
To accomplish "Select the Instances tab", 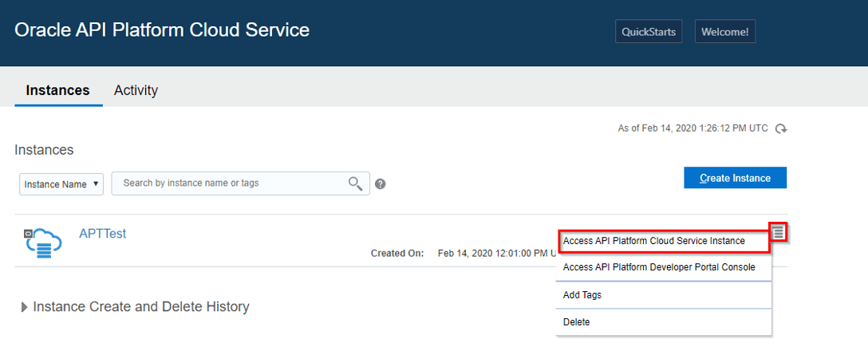I will (x=57, y=89).
